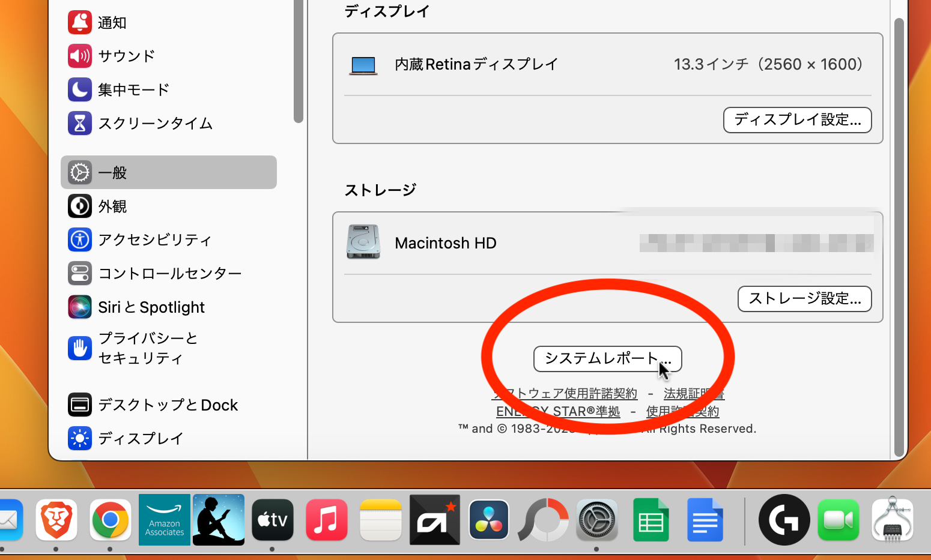Image resolution: width=931 pixels, height=560 pixels.
Task: Open デスクトップと Dock settings
Action: point(168,405)
